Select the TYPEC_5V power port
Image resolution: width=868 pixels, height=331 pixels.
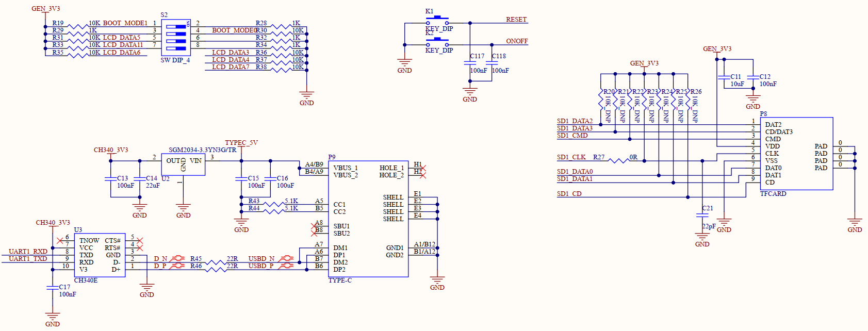coord(241,143)
